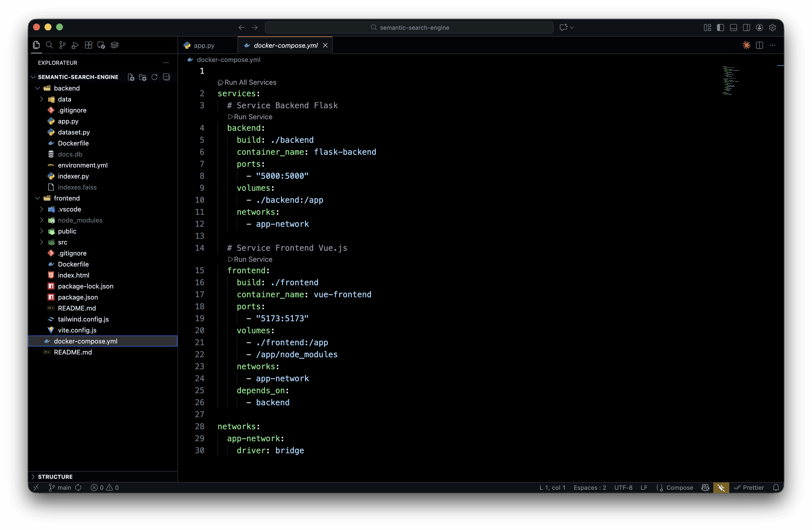This screenshot has height=530, width=812.
Task: Open the Extensions view
Action: tap(88, 45)
